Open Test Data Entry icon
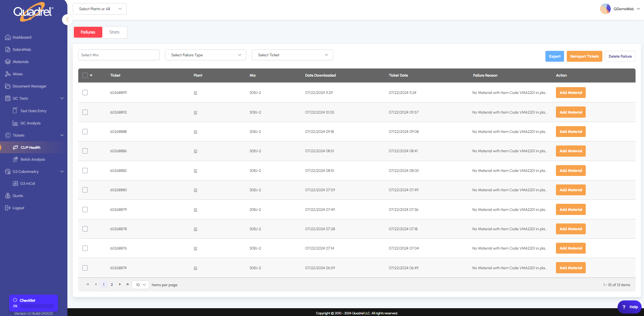 [15, 111]
